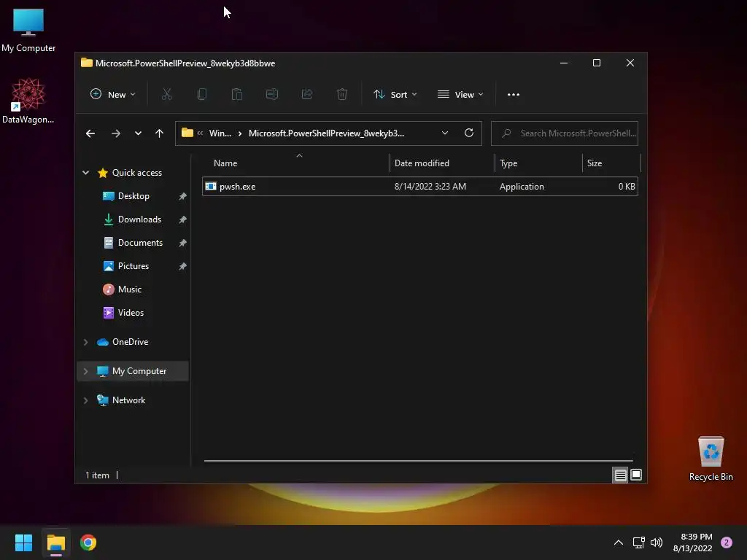
Task: Select Downloads in navigation pane
Action: [x=139, y=219]
